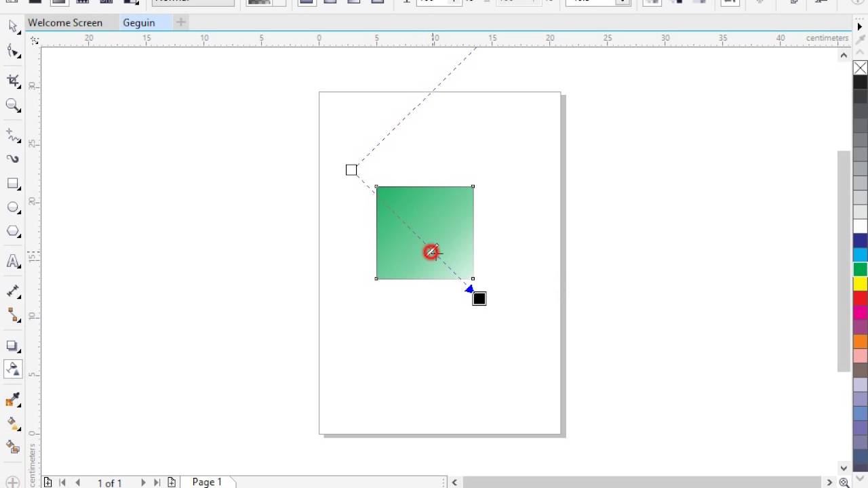Select the Polygon tool
The height and width of the screenshot is (488, 868).
pos(13,232)
